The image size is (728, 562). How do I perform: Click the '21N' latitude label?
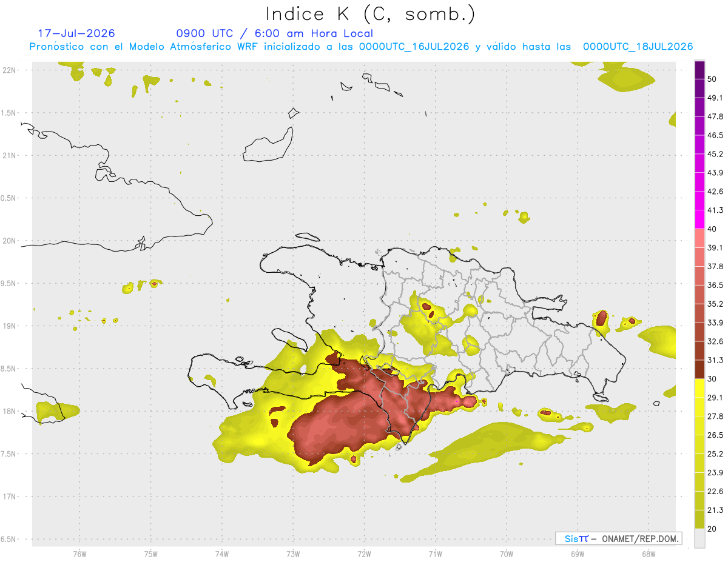(9, 155)
